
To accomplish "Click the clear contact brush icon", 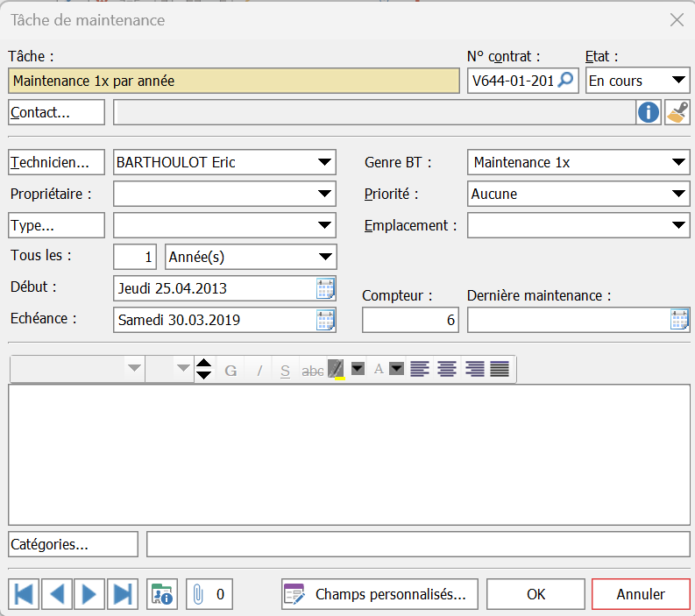I will point(677,112).
